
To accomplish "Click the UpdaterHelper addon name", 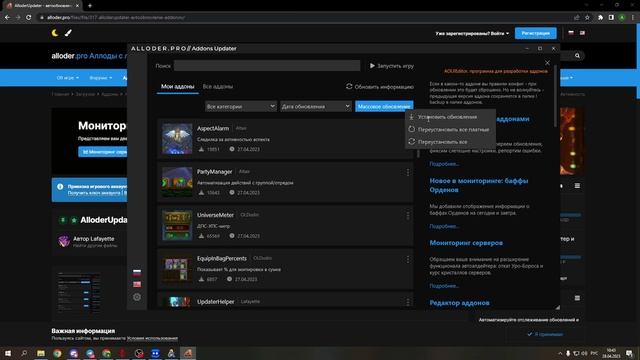I will point(216,302).
